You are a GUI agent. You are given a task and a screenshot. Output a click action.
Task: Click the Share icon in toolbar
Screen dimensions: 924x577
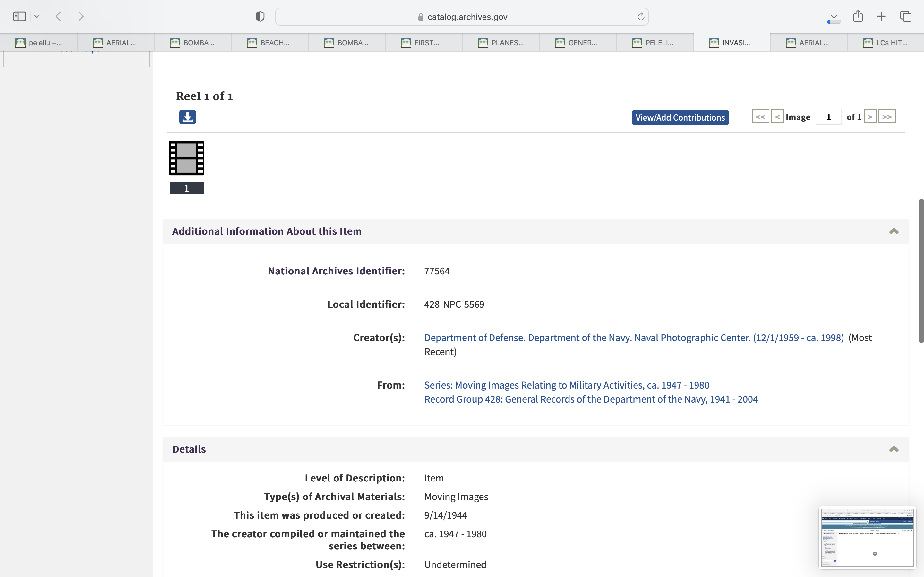tap(858, 16)
